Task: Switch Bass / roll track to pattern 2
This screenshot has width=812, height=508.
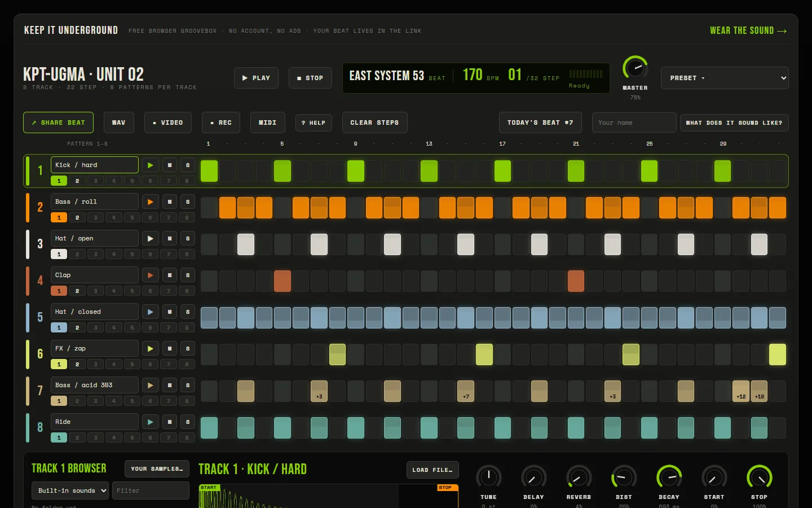Action: pos(77,217)
